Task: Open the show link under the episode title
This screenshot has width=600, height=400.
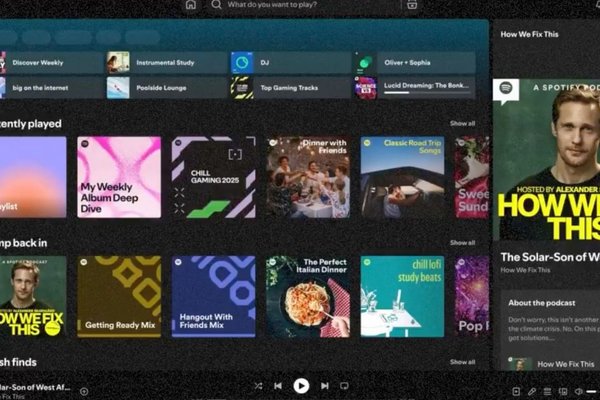Action: 525,270
